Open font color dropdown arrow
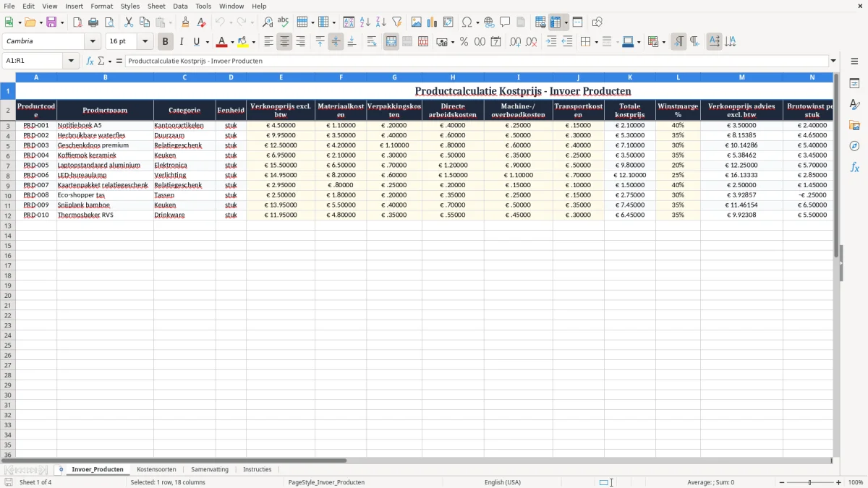 [233, 42]
